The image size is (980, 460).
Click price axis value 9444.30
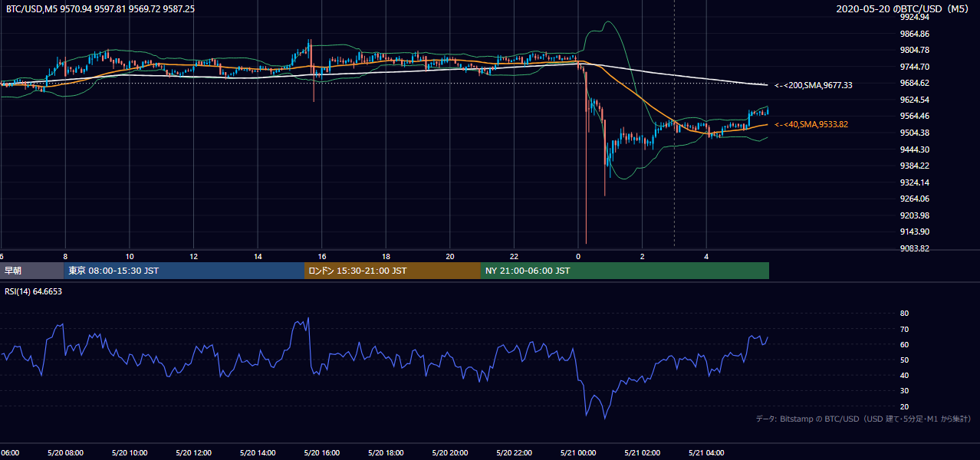(915, 149)
